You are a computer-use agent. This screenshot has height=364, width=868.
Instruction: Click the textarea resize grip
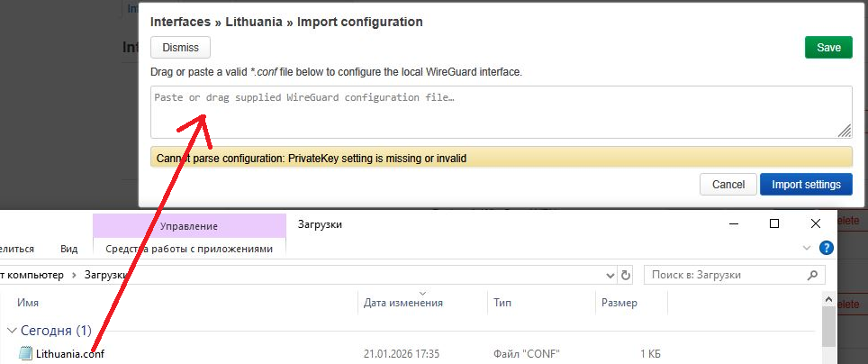click(845, 131)
